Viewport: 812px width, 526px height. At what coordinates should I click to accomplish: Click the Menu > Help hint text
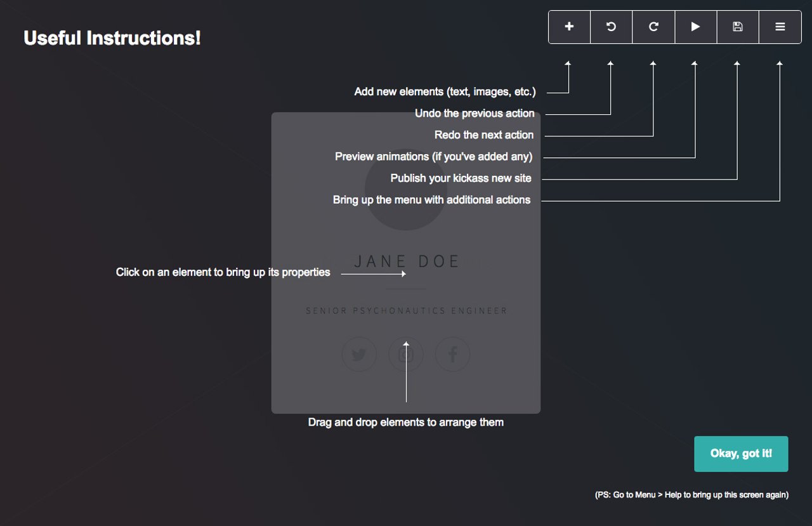coord(691,494)
